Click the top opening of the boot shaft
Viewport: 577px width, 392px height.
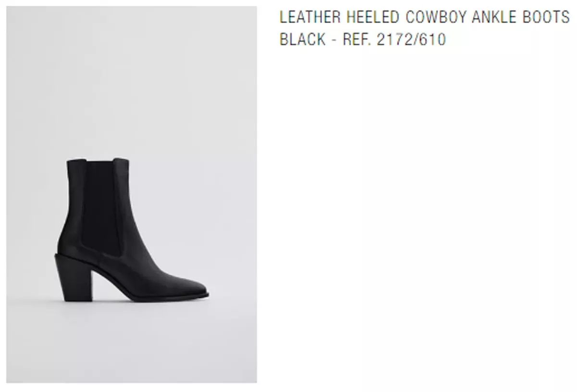pyautogui.click(x=98, y=162)
